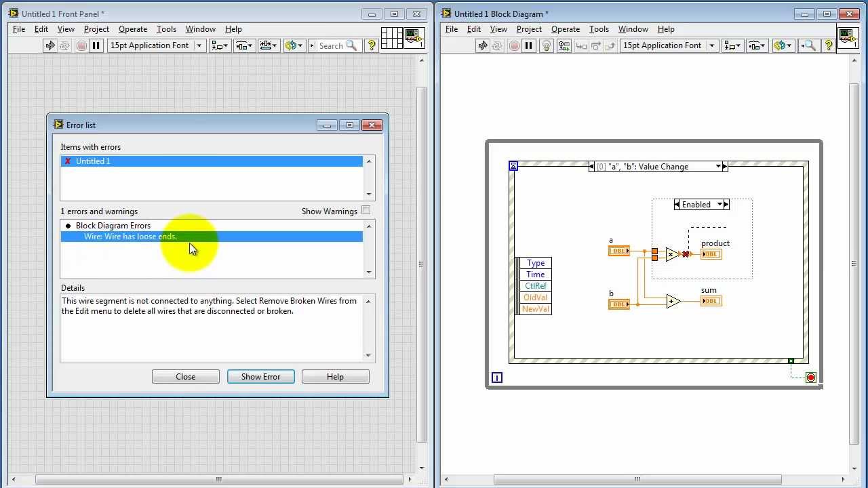Click Step Over button in Block Diagram toolbar
The height and width of the screenshot is (488, 868).
[x=595, y=45]
